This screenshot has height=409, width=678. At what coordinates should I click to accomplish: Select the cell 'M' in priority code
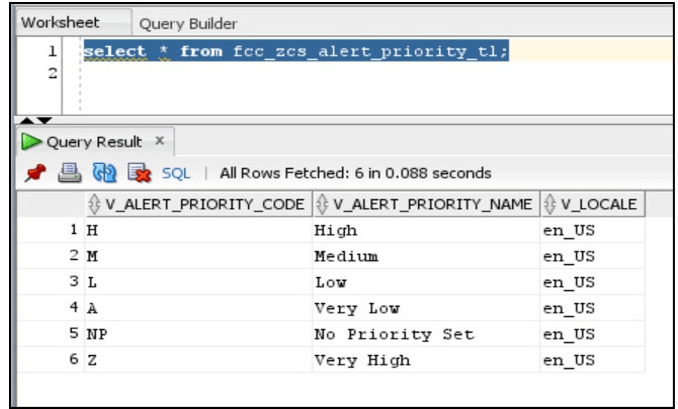[198, 256]
